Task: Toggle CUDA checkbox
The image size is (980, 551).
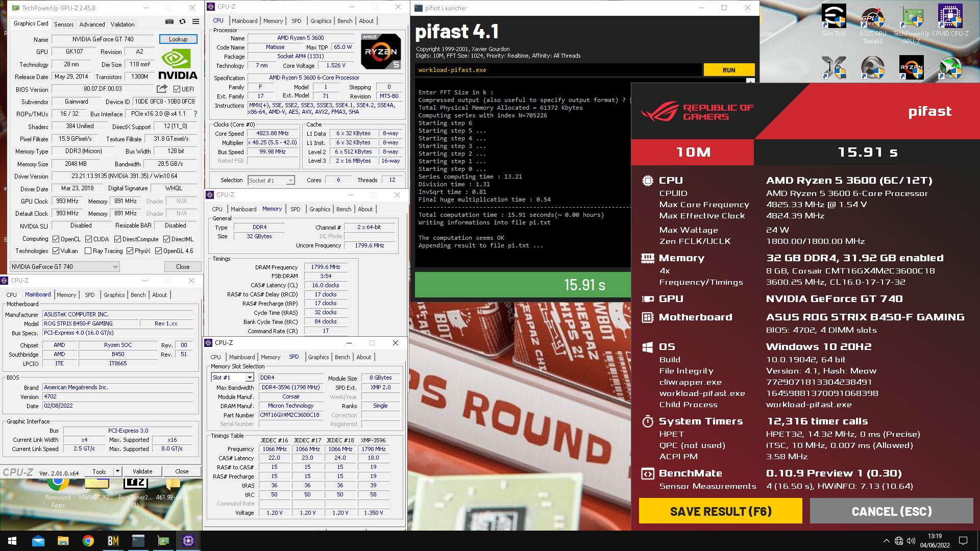Action: 89,239
